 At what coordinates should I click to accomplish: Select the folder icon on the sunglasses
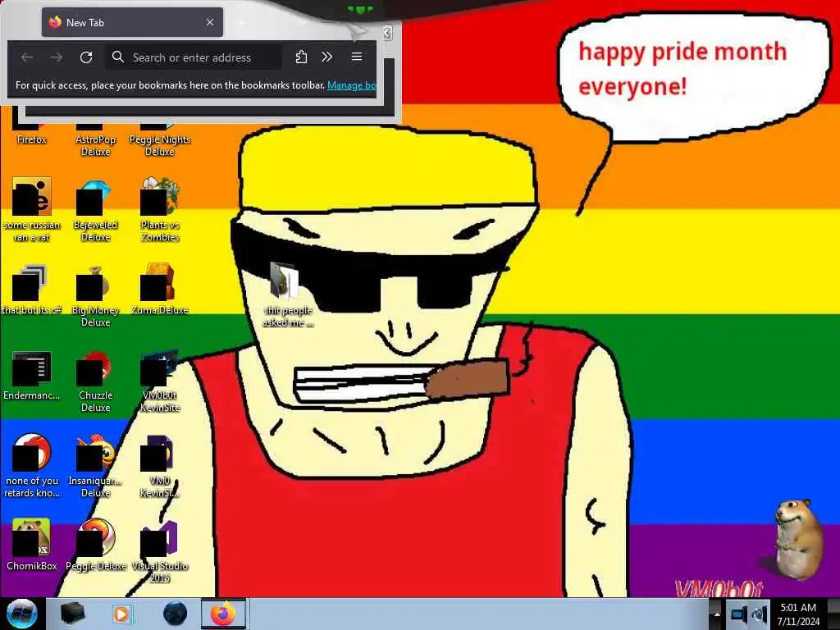coord(287,294)
